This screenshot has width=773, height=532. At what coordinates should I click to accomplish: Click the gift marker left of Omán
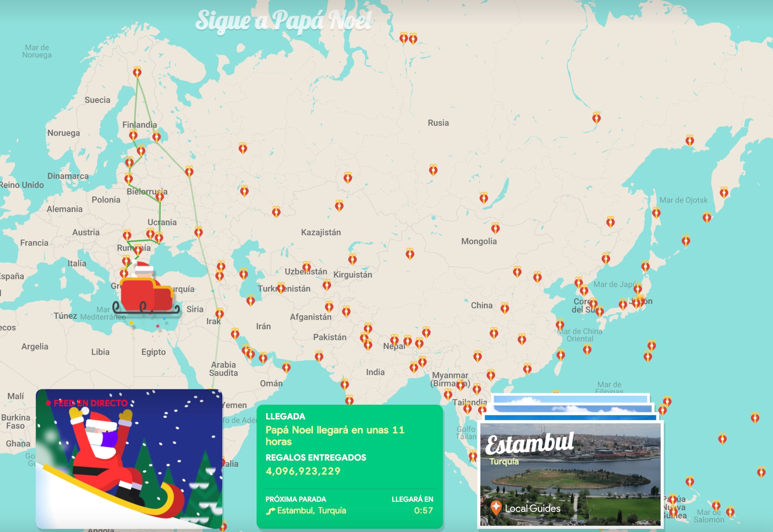[x=263, y=358]
